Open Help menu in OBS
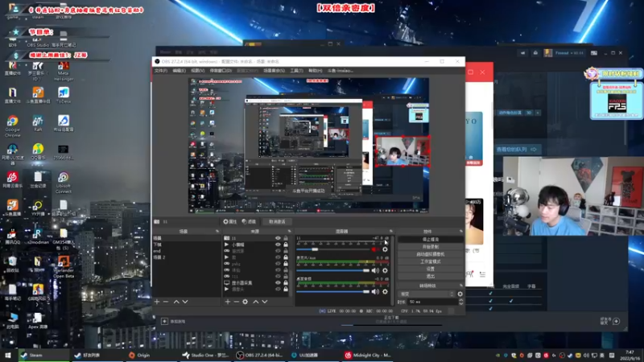 pyautogui.click(x=315, y=71)
